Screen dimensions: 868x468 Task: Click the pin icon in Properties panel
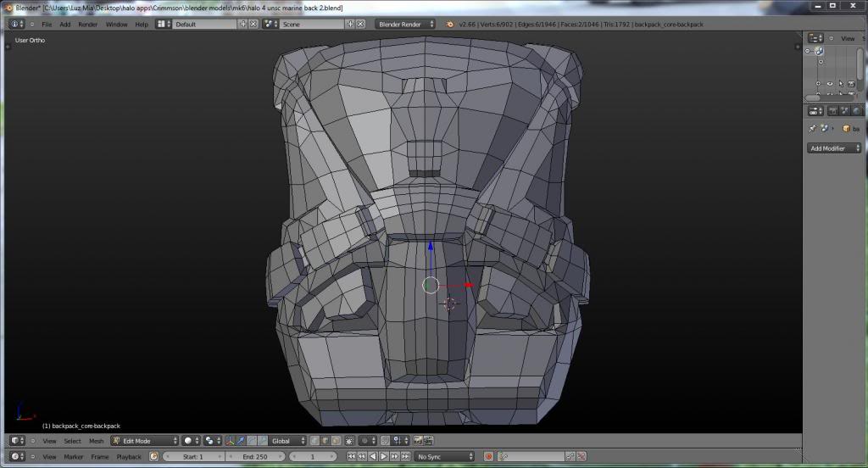(x=811, y=129)
